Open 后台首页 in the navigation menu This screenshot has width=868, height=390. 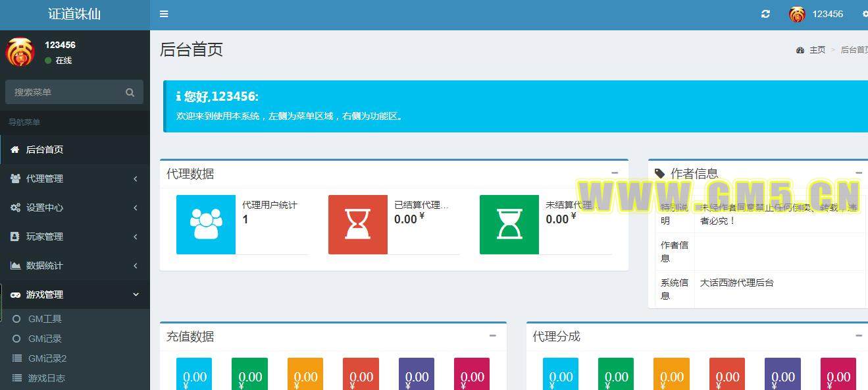point(45,150)
